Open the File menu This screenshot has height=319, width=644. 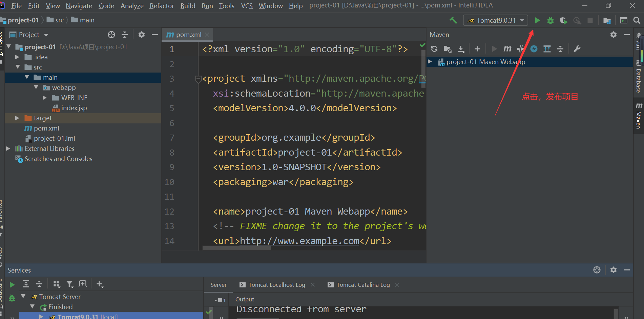point(16,6)
